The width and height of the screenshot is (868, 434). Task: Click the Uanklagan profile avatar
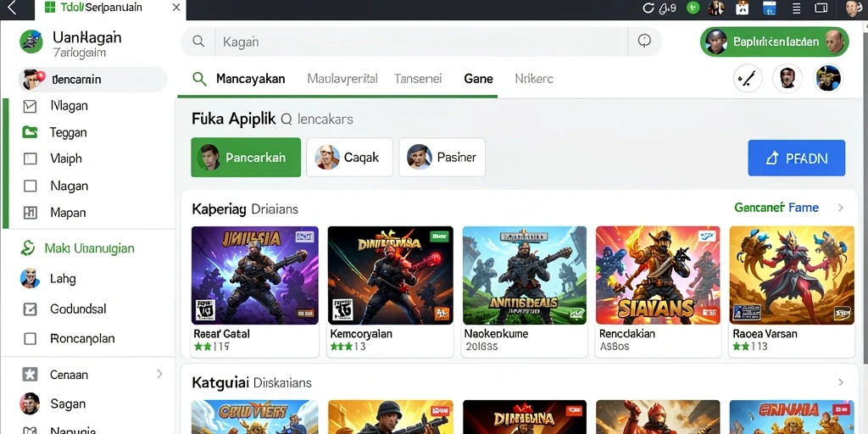(x=31, y=42)
